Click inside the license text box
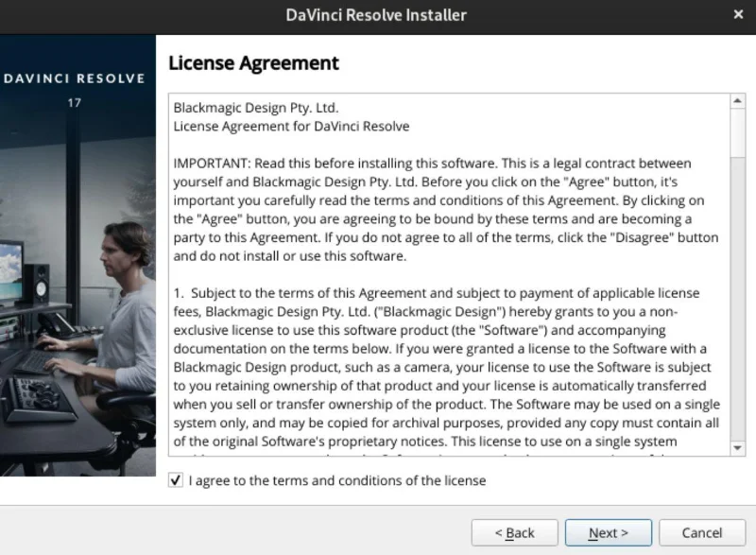The image size is (756, 555). tap(449, 274)
